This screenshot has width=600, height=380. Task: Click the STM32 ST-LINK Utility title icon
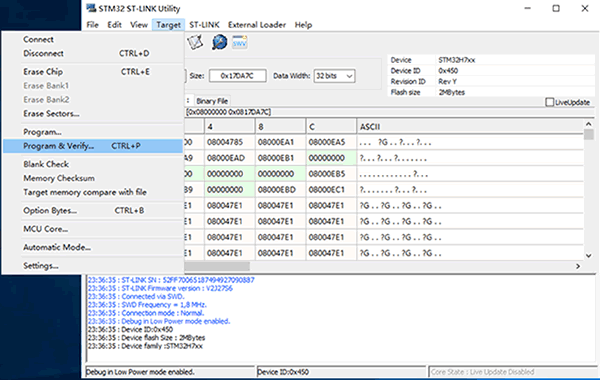[x=91, y=8]
